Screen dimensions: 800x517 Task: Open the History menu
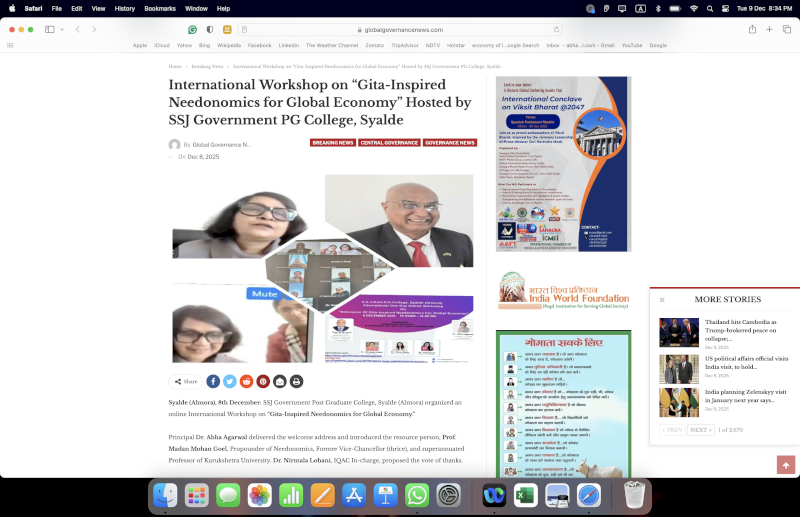(124, 8)
